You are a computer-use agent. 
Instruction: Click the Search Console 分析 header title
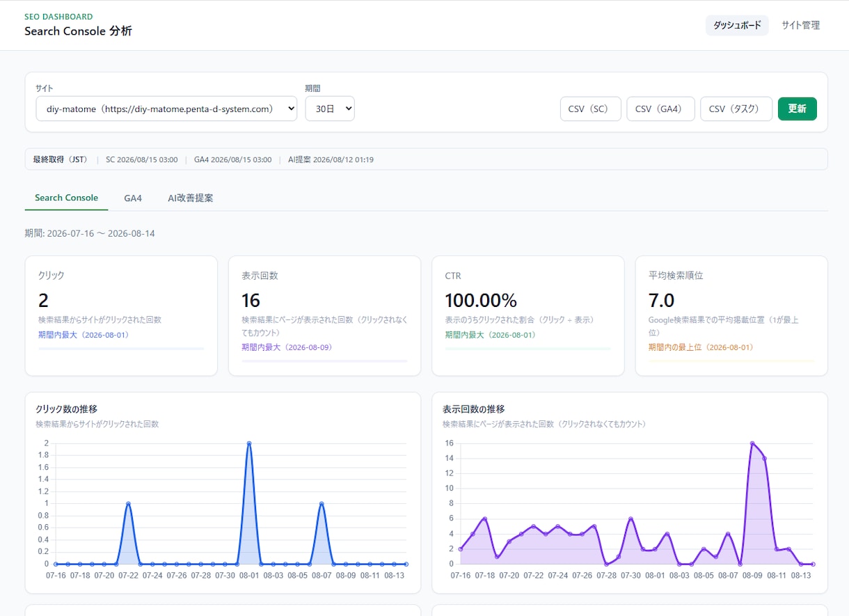pyautogui.click(x=78, y=31)
